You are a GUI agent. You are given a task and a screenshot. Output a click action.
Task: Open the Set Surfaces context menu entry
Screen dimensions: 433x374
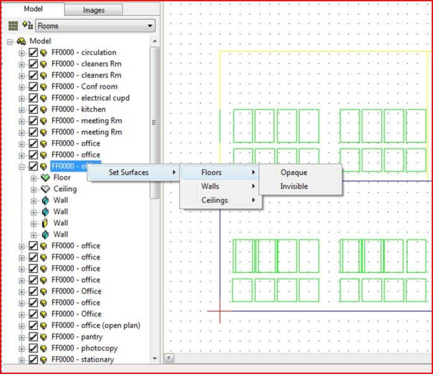click(133, 172)
